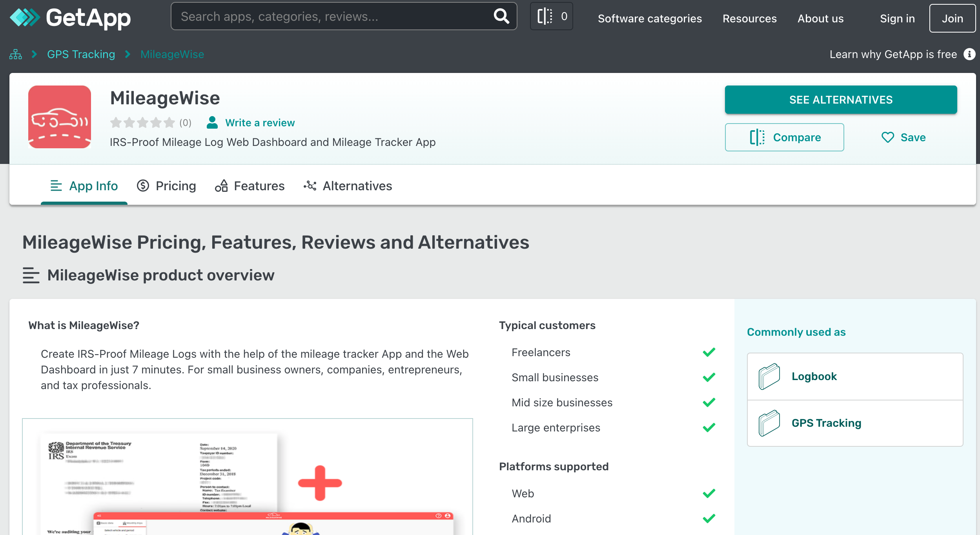Click the Freelancers green checkmark

(709, 352)
